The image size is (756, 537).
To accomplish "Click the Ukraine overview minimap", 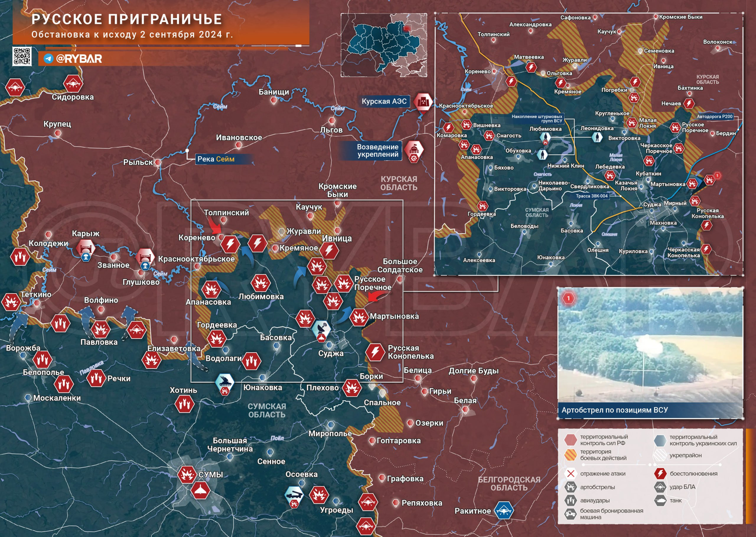I will (x=384, y=45).
